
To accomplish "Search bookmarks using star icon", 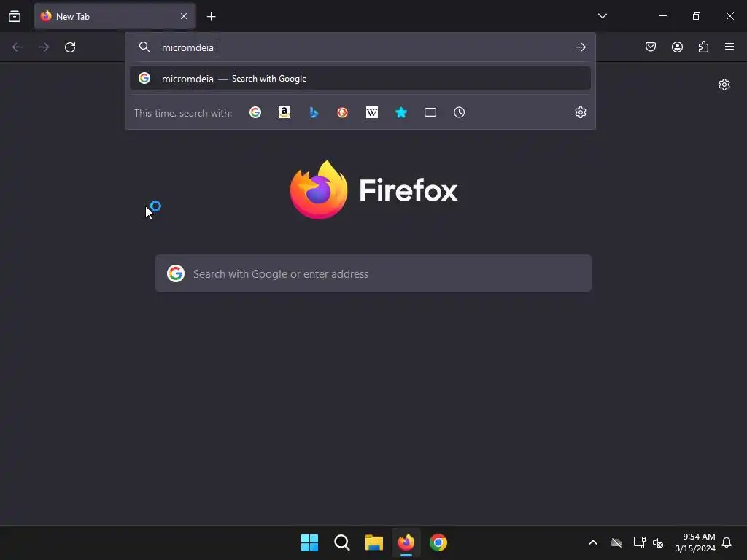I will [x=401, y=112].
